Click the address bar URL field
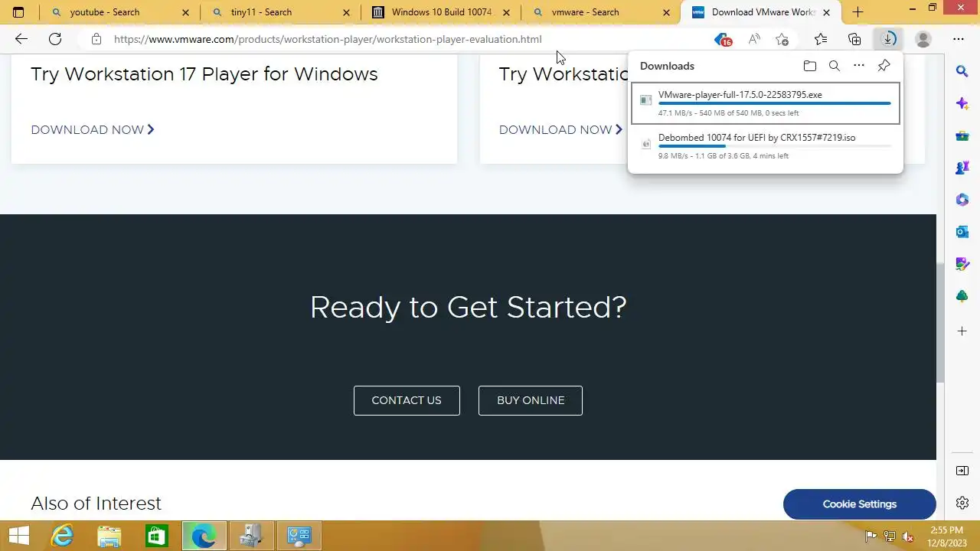The height and width of the screenshot is (551, 980). coord(328,39)
